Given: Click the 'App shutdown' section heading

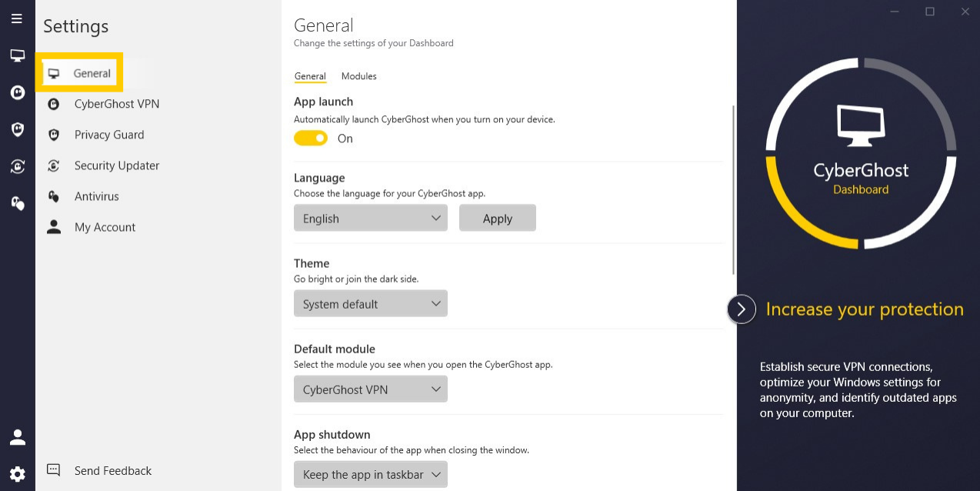Looking at the screenshot, I should 332,434.
